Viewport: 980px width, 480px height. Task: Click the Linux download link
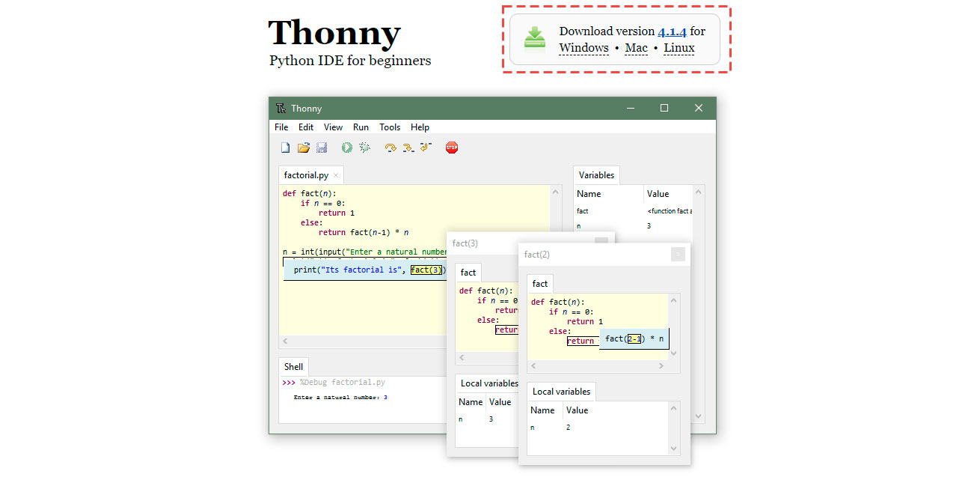click(678, 47)
